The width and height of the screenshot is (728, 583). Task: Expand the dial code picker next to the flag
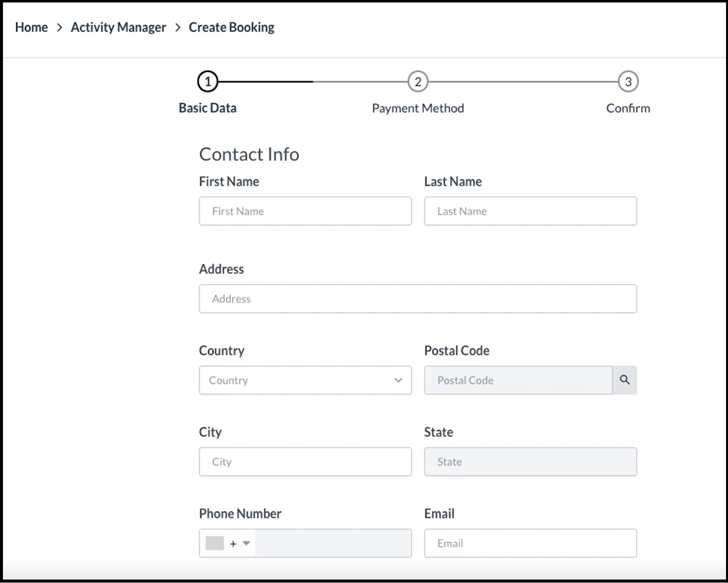(x=246, y=543)
